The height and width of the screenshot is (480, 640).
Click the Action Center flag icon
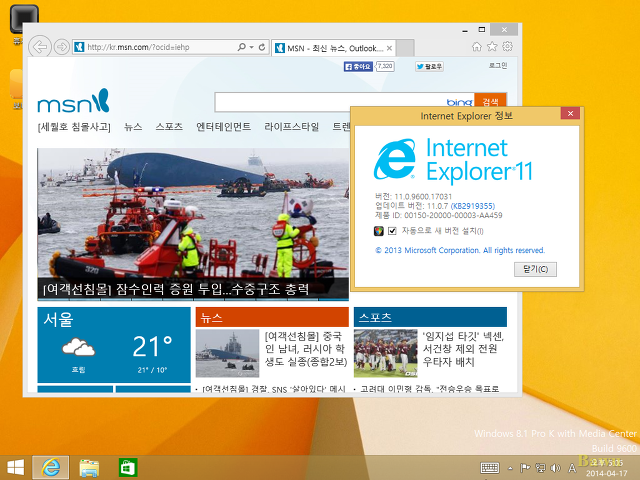(x=524, y=468)
